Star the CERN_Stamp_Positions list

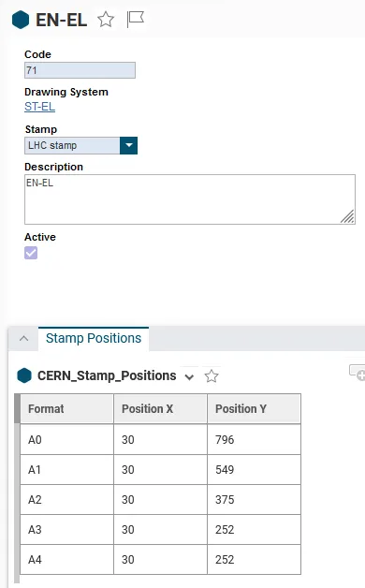coord(212,375)
